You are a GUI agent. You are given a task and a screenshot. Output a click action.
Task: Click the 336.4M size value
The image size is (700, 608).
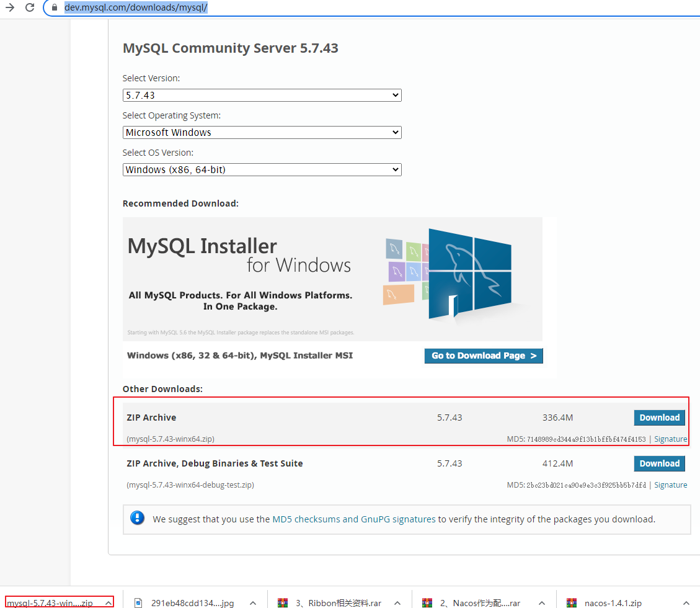coord(557,418)
